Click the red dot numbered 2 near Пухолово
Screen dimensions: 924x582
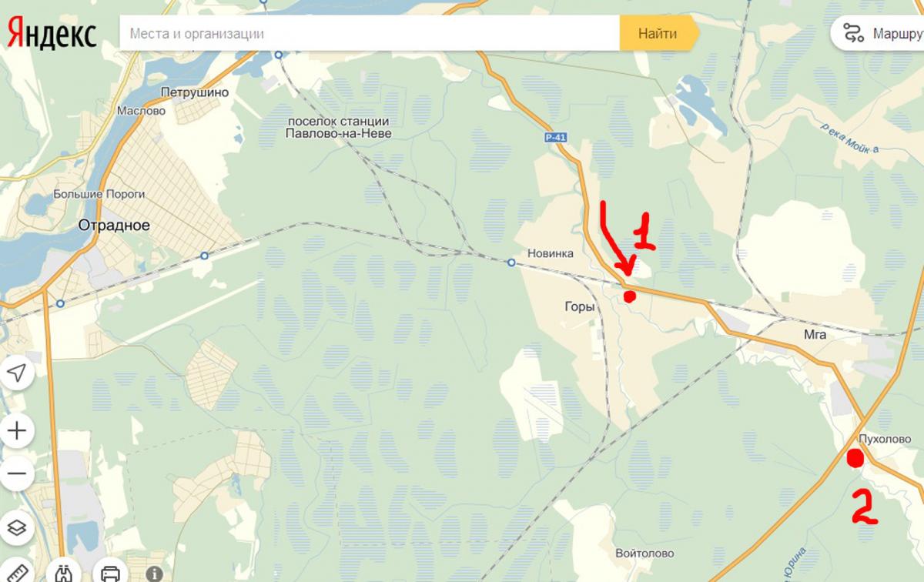click(x=854, y=459)
